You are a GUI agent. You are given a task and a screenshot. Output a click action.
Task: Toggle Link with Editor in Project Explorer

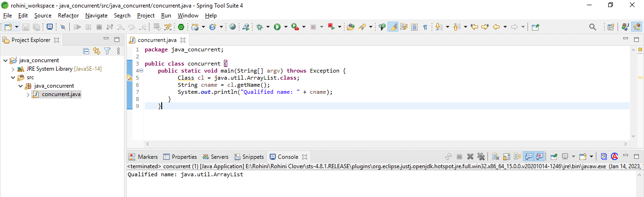[97, 51]
